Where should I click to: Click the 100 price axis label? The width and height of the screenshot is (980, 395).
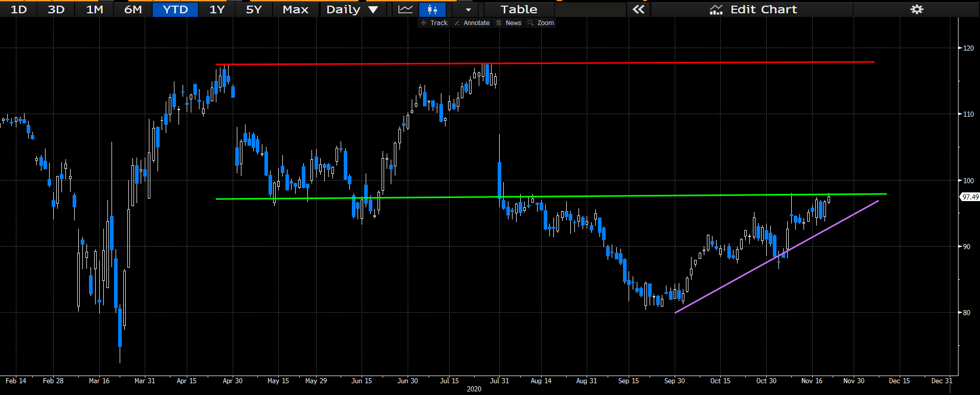[968, 181]
